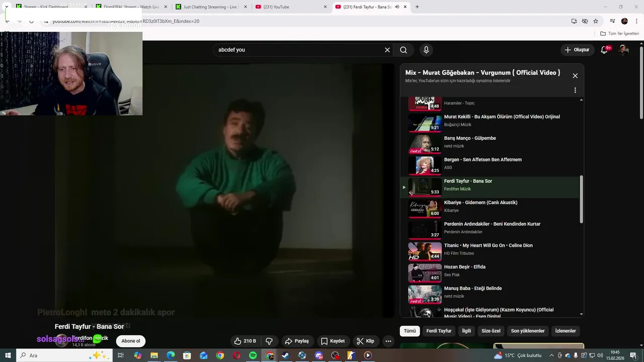Open Microsoft Edge from the taskbar

tap(171, 355)
